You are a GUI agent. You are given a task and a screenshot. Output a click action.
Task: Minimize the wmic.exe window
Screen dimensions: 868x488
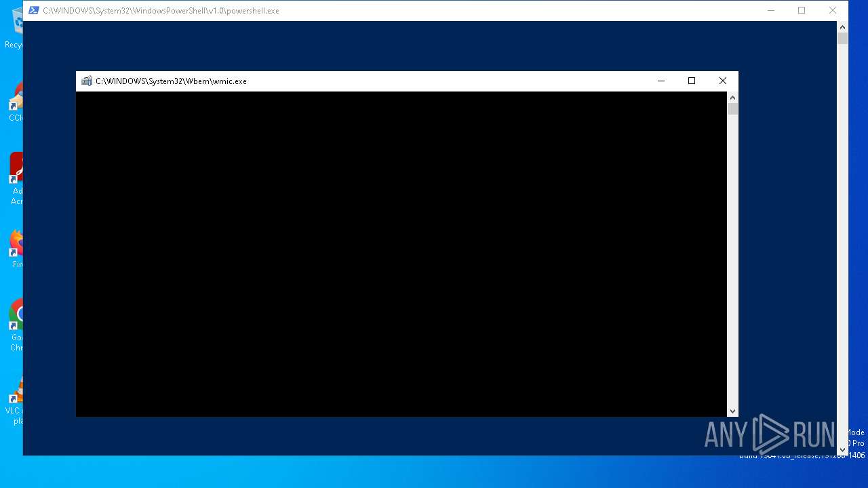[x=660, y=81]
